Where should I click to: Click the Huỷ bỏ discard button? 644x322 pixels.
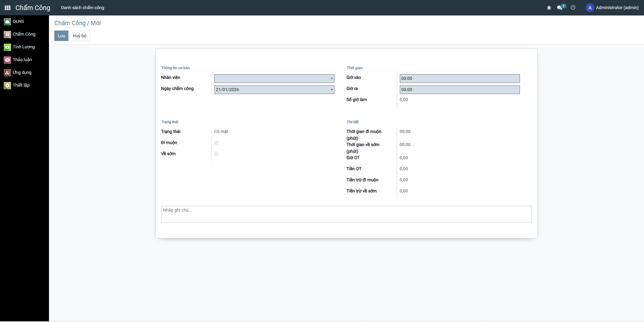tap(79, 36)
